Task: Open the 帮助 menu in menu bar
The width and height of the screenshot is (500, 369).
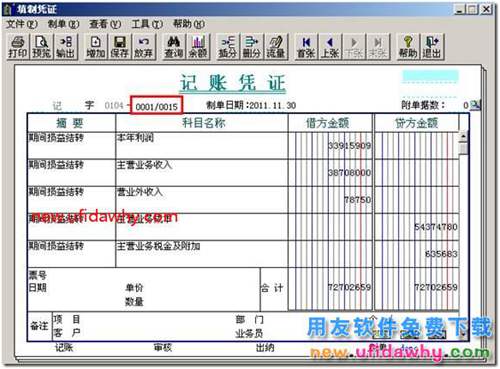Action: (189, 24)
